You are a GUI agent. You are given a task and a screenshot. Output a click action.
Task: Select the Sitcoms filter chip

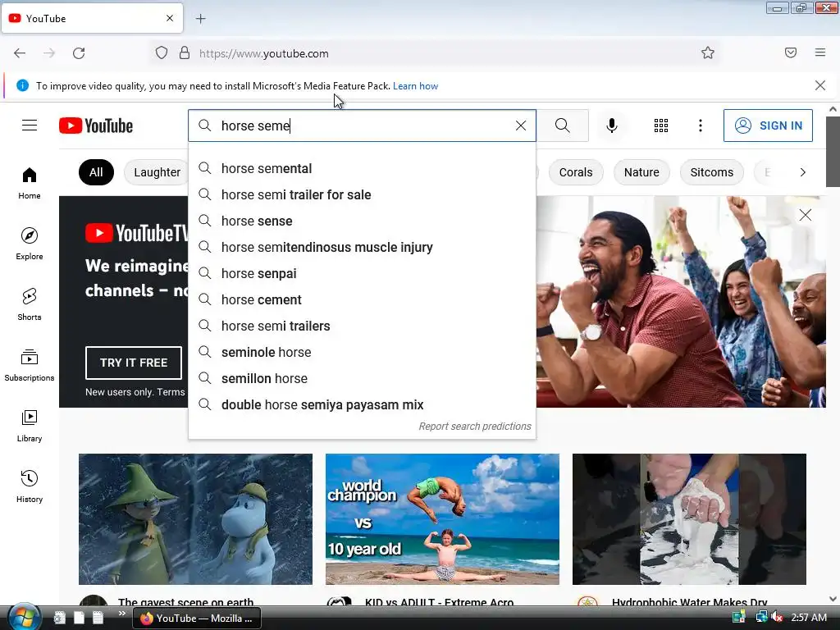coord(711,172)
